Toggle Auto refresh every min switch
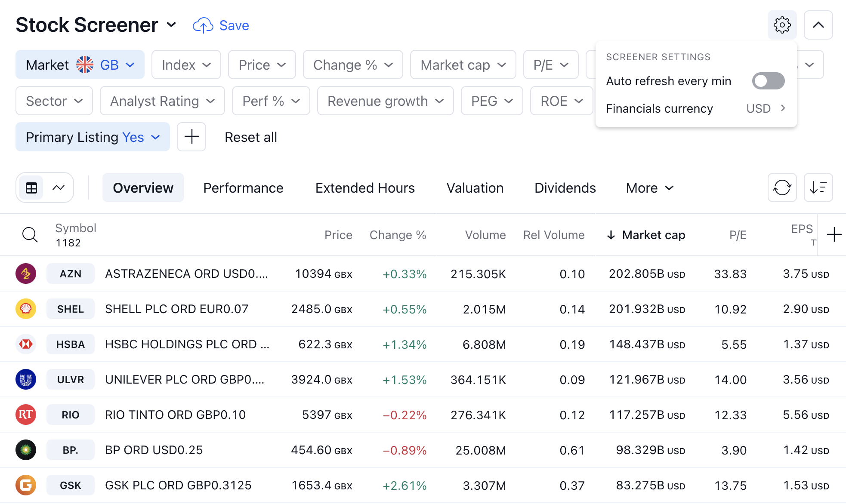This screenshot has width=846, height=504. pos(768,81)
